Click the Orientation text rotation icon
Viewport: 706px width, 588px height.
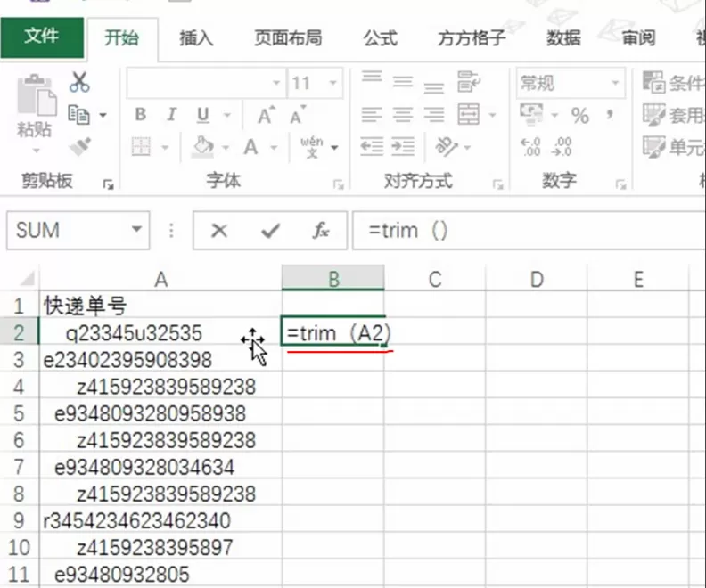click(x=447, y=147)
